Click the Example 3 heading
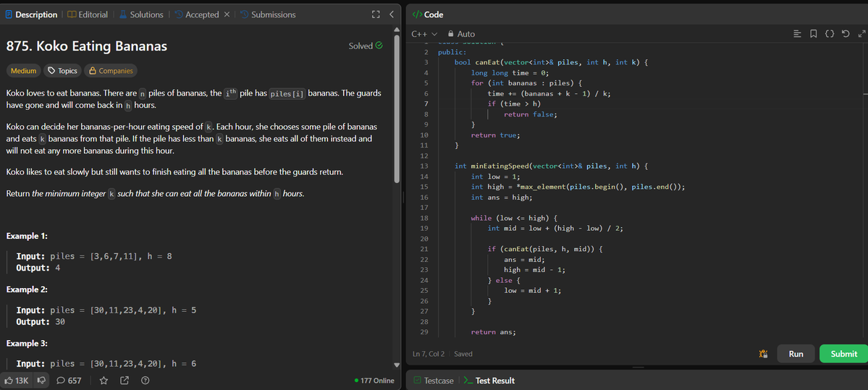 (x=27, y=343)
